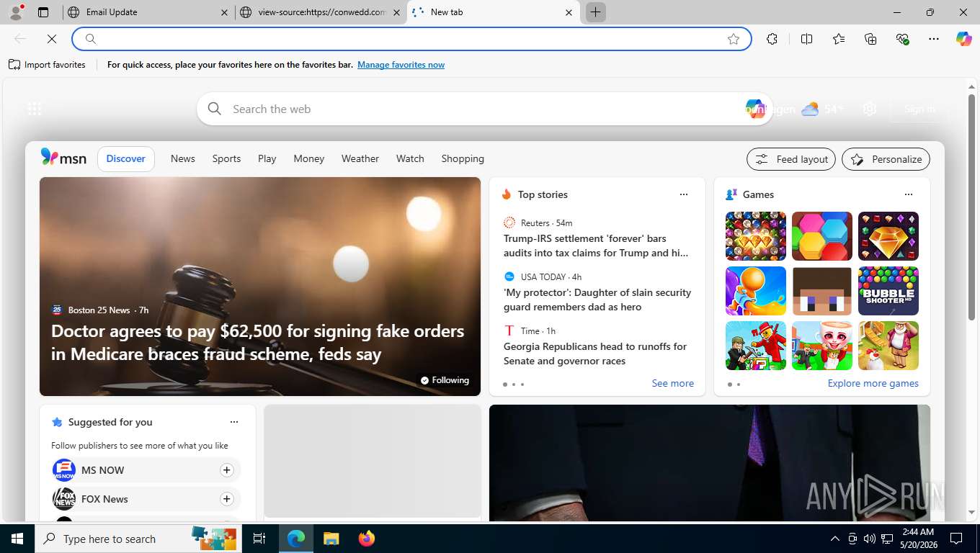Read the Trump-IRS settlement story
This screenshot has width=980, height=553.
point(596,246)
